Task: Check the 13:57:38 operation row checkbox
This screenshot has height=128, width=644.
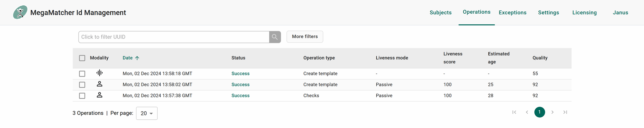Action: point(82,96)
